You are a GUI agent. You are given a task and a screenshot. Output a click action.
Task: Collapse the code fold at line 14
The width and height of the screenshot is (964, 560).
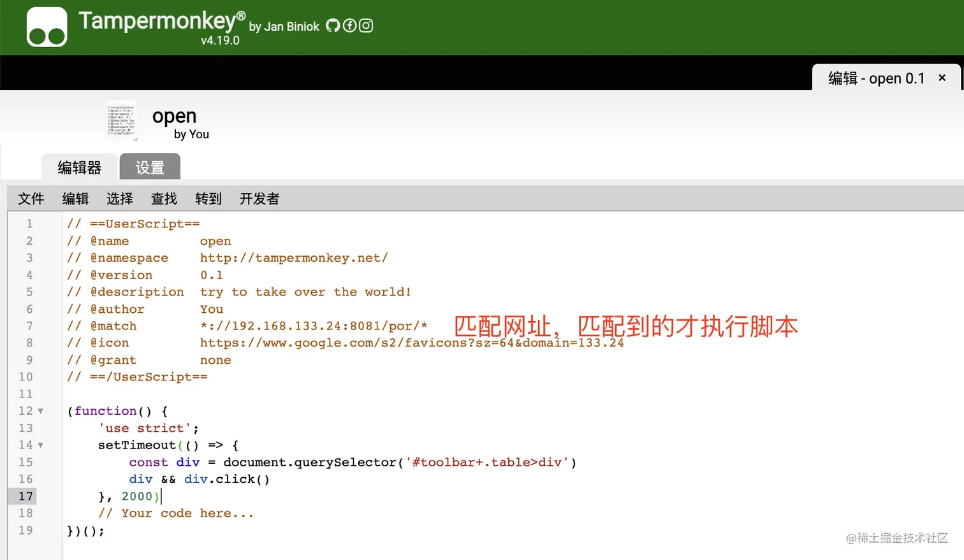coord(41,445)
